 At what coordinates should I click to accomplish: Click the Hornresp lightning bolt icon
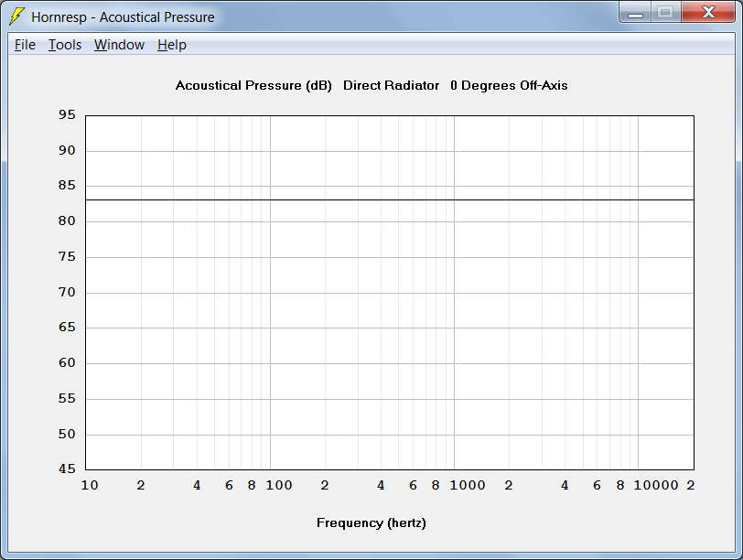point(17,16)
